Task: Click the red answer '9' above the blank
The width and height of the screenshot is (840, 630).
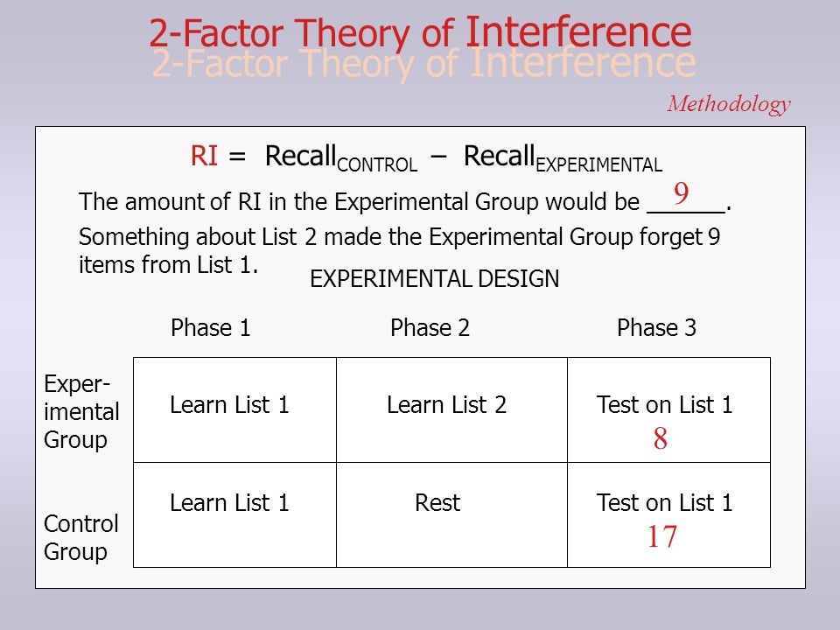Action: click(x=681, y=193)
